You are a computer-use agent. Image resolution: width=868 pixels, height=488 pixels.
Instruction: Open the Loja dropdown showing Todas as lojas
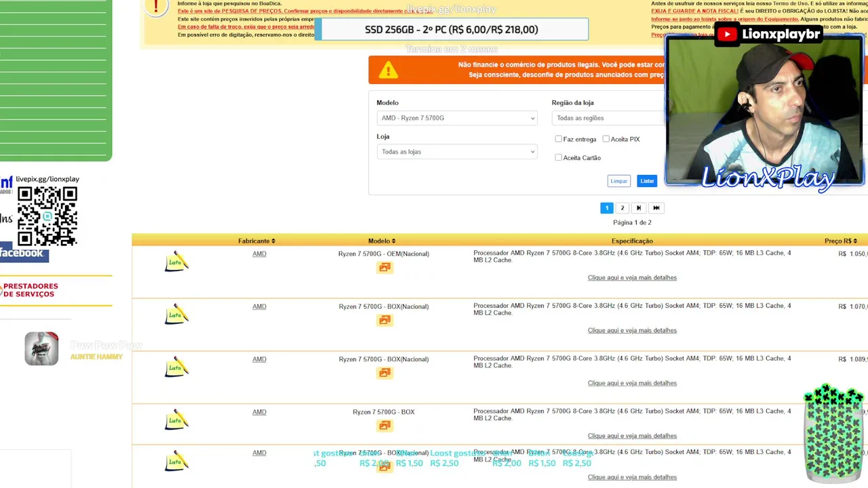(x=457, y=152)
